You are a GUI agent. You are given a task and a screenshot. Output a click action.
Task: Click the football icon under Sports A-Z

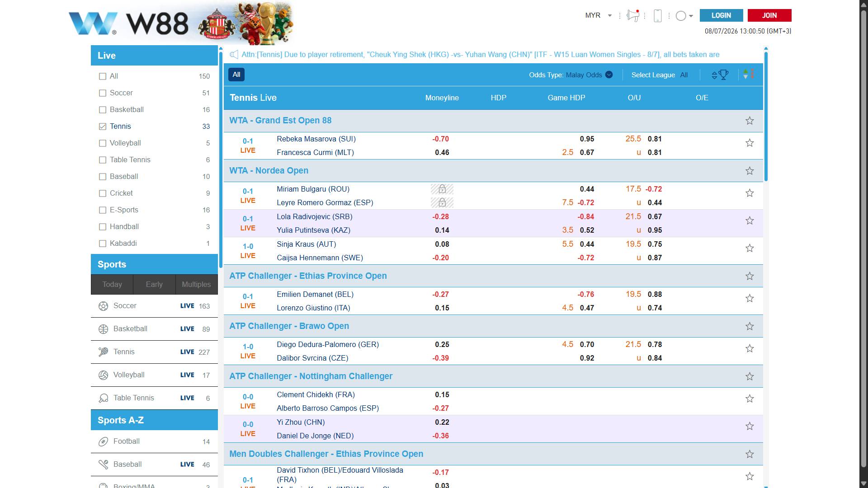click(x=103, y=441)
